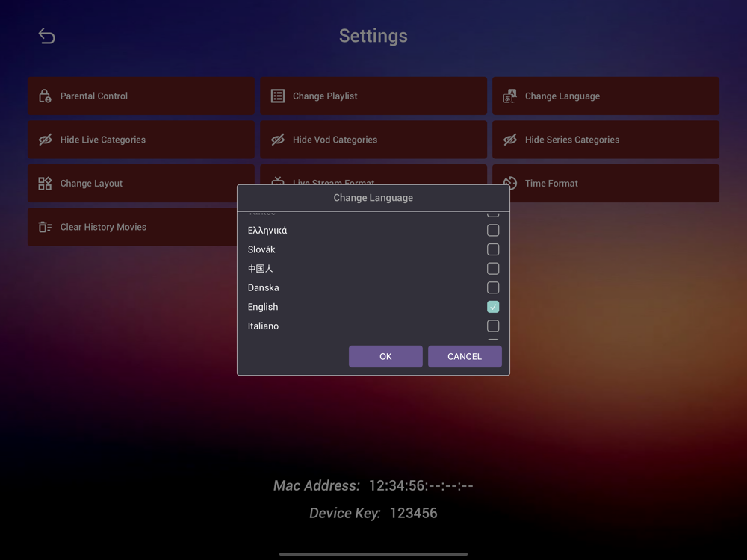Click the Time Format clock icon
The width and height of the screenshot is (747, 560).
pyautogui.click(x=509, y=184)
